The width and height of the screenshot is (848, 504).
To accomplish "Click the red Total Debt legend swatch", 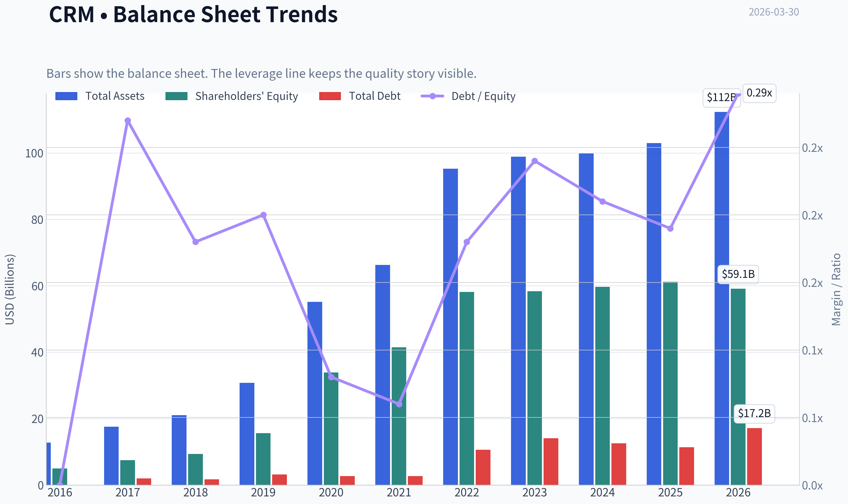I will [x=330, y=96].
